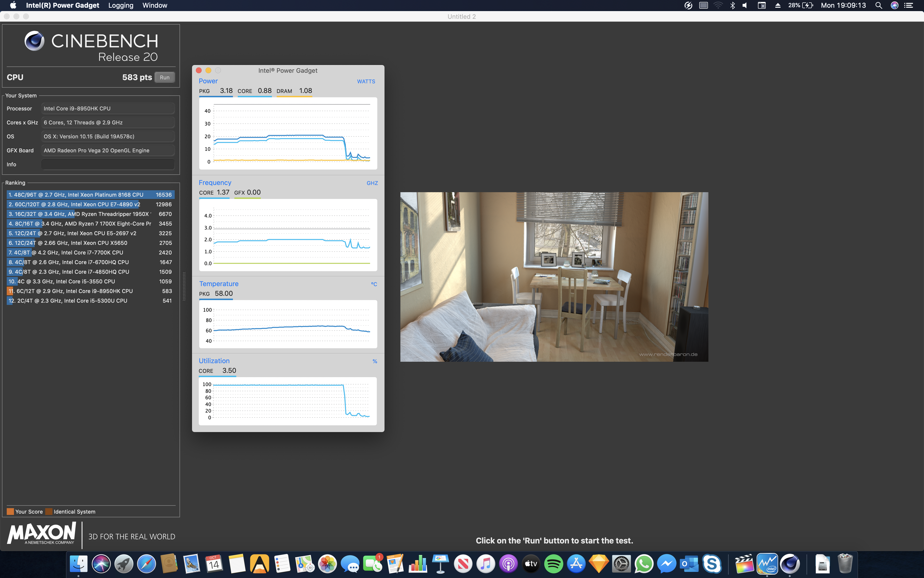Click the PKG temperature value 58.00
This screenshot has width=924, height=578.
point(224,294)
